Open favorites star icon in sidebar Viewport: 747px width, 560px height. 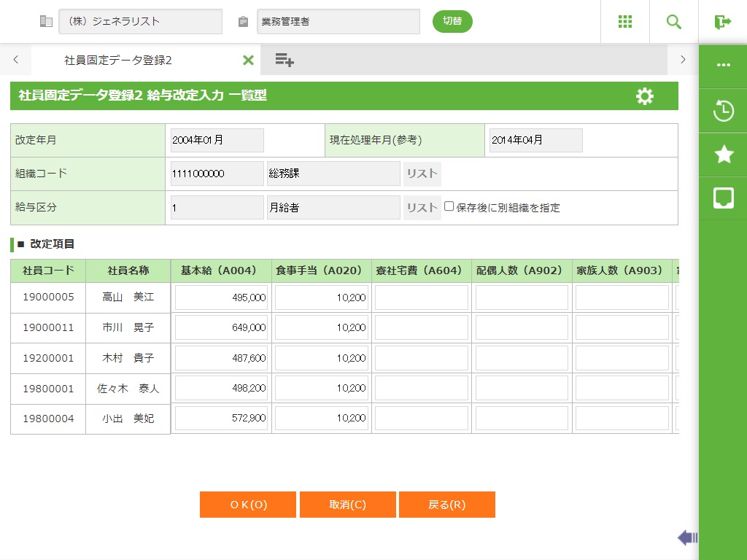pyautogui.click(x=723, y=154)
